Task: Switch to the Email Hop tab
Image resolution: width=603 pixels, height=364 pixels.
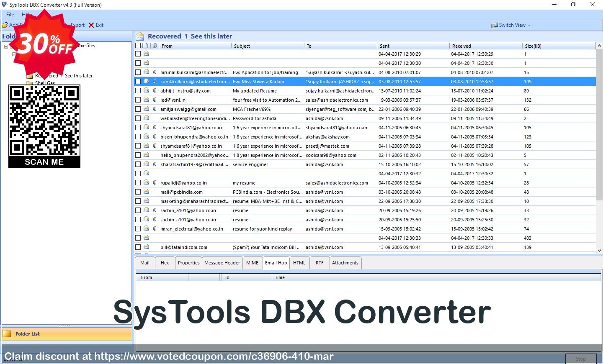Action: (276, 263)
